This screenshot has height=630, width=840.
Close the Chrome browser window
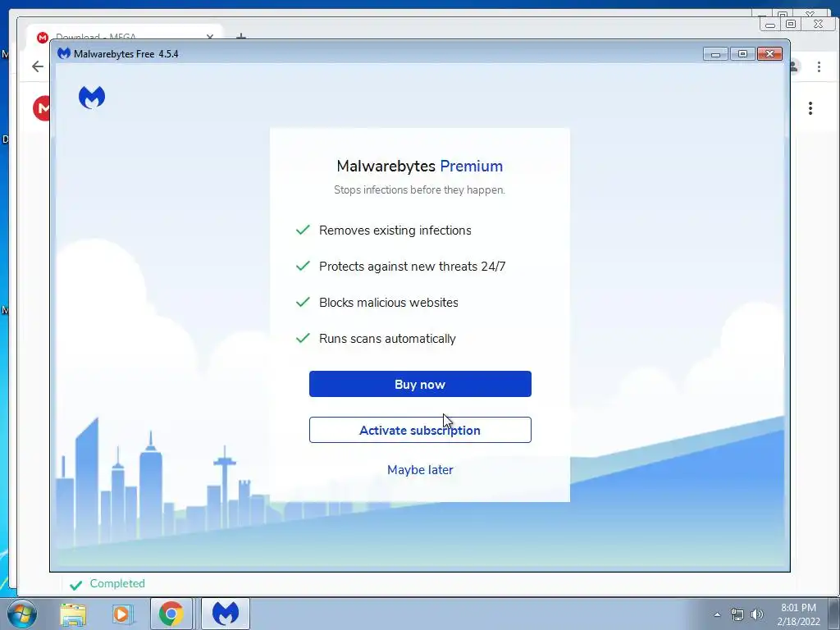pyautogui.click(x=818, y=24)
